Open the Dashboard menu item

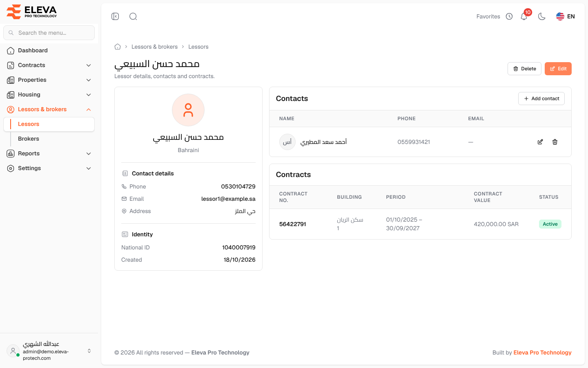coord(49,50)
